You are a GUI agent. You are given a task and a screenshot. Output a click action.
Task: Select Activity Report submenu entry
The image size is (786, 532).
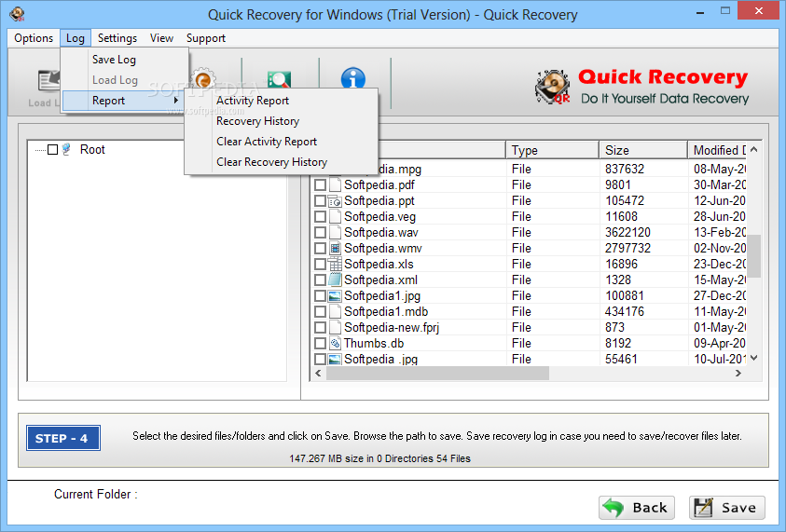tap(281, 101)
